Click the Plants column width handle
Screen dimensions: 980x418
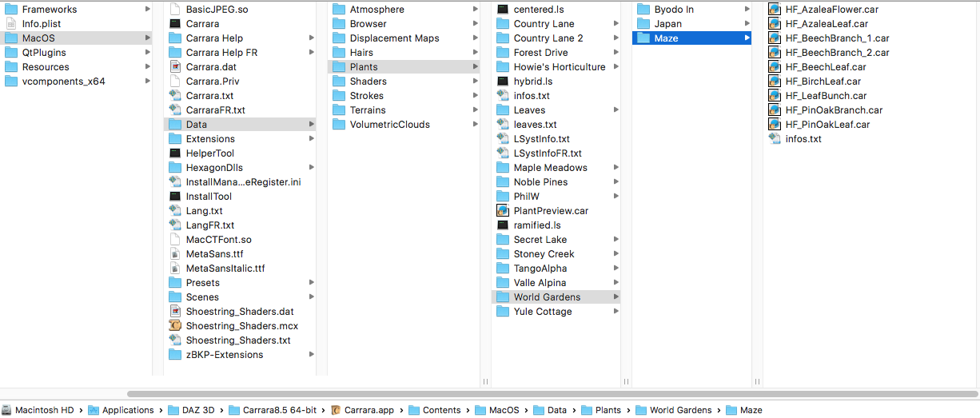point(485,382)
